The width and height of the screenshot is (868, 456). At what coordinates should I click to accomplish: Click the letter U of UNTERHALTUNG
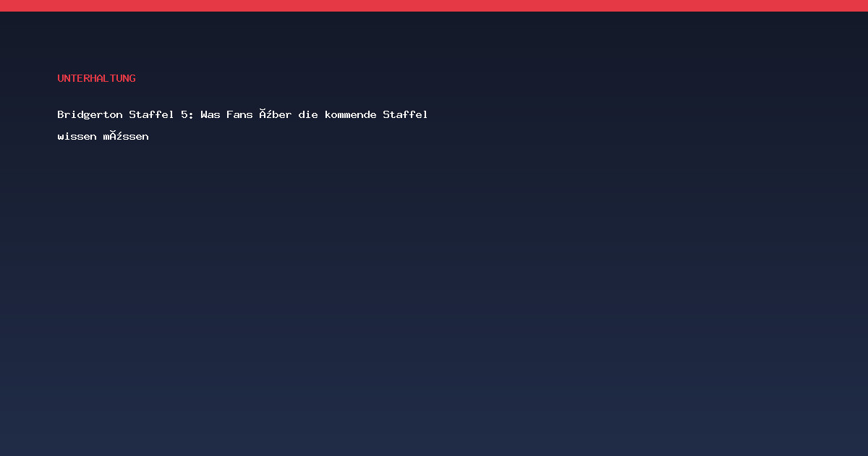pyautogui.click(x=61, y=78)
